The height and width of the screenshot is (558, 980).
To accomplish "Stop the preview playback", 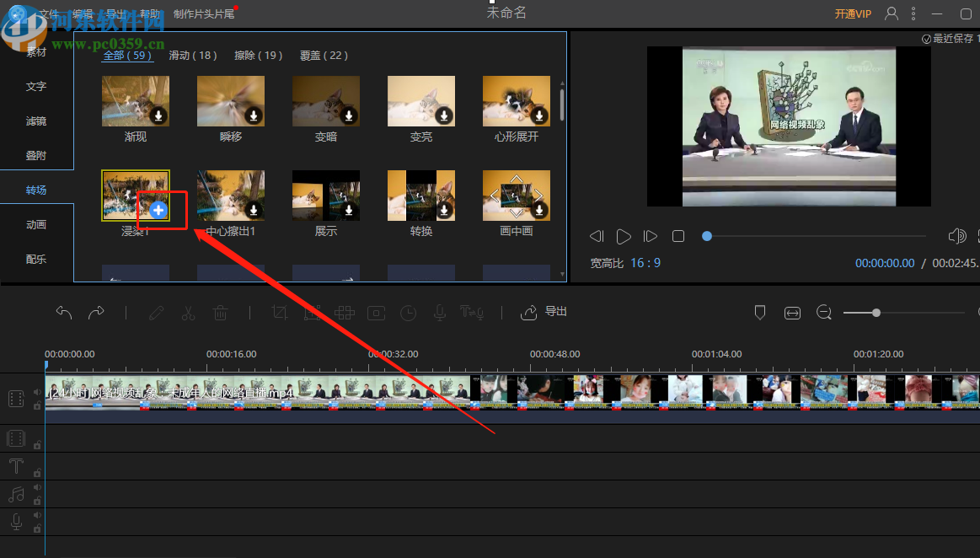I will pyautogui.click(x=678, y=236).
